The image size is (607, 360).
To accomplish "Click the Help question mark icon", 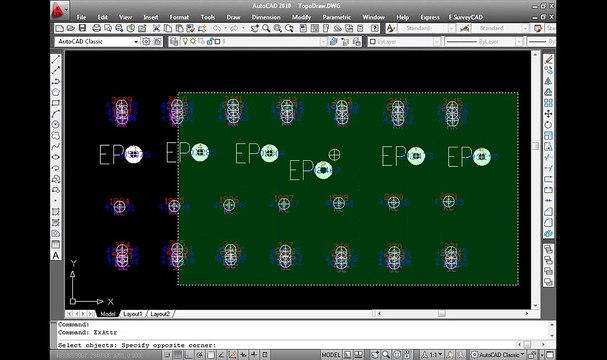I will [374, 28].
